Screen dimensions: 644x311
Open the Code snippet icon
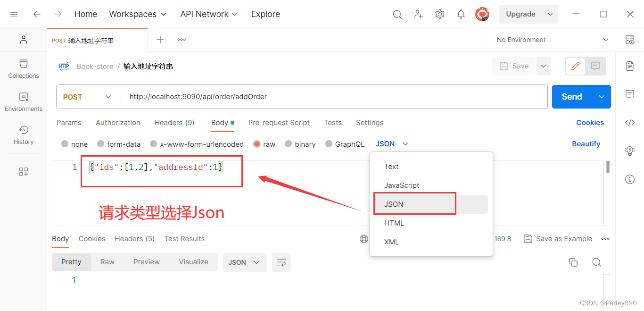point(630,123)
